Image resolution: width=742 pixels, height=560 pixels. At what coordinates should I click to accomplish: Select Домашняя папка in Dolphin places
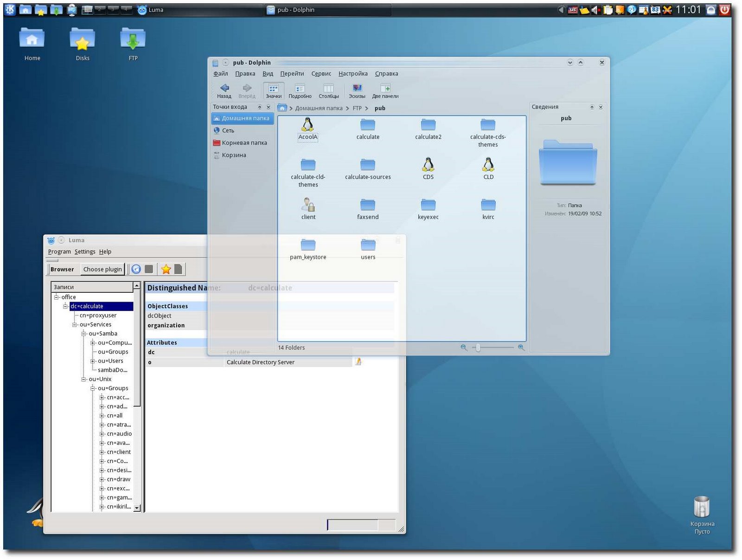tap(243, 118)
